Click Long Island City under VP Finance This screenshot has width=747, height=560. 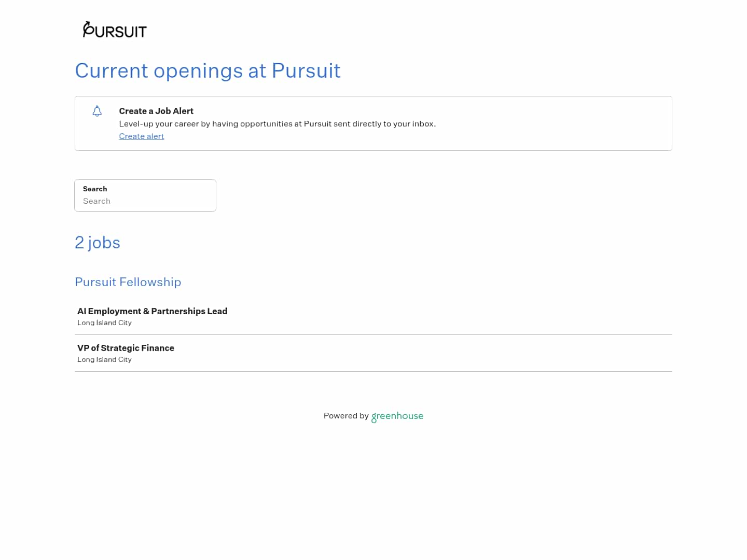coord(104,359)
